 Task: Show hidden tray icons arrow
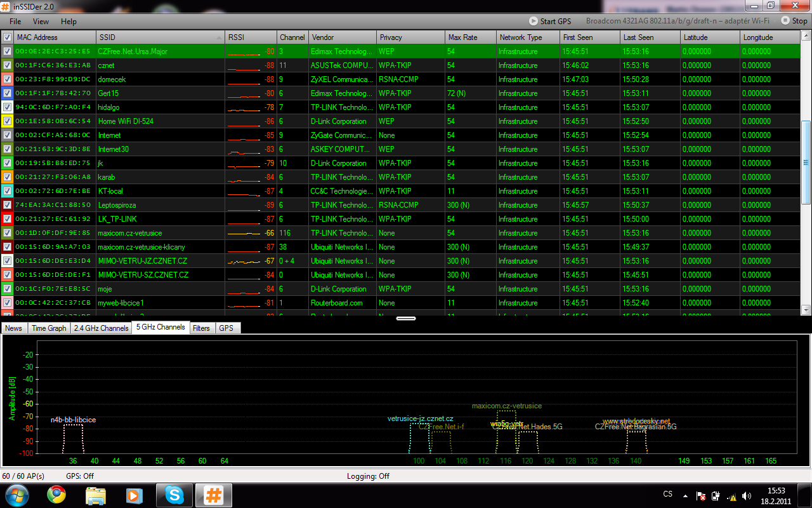coord(685,495)
